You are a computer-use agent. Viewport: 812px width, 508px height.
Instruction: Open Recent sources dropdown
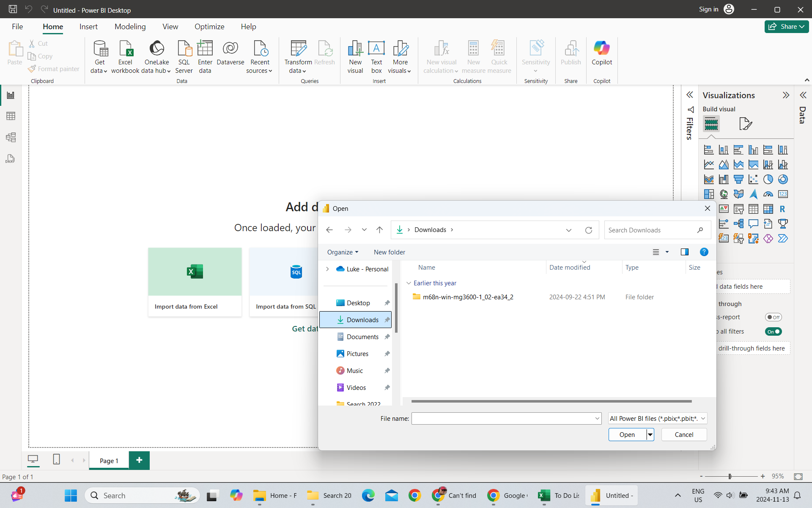(x=260, y=57)
